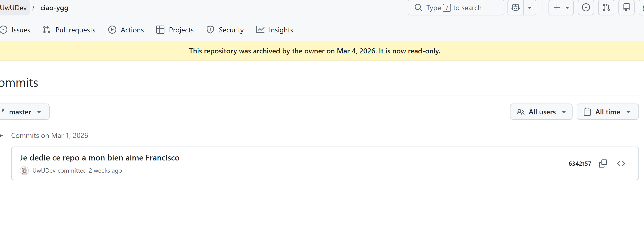The height and width of the screenshot is (225, 644).
Task: Browse repository at this commit
Action: (x=621, y=163)
